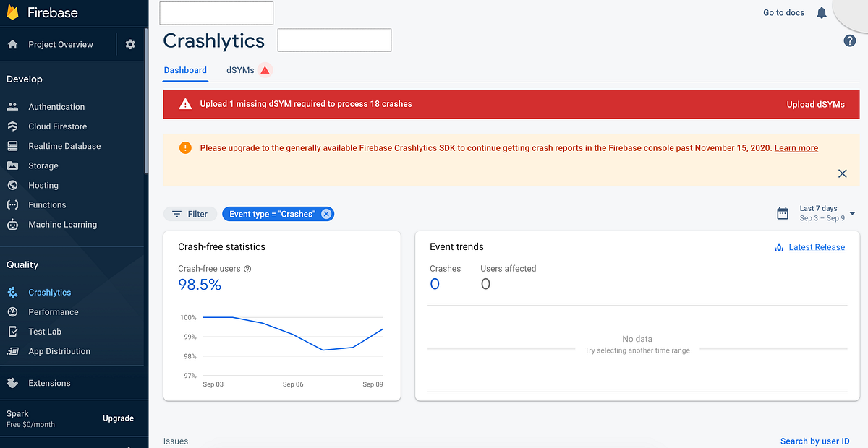Remove the Event type Crashes filter chip
The height and width of the screenshot is (448, 868).
coord(326,214)
